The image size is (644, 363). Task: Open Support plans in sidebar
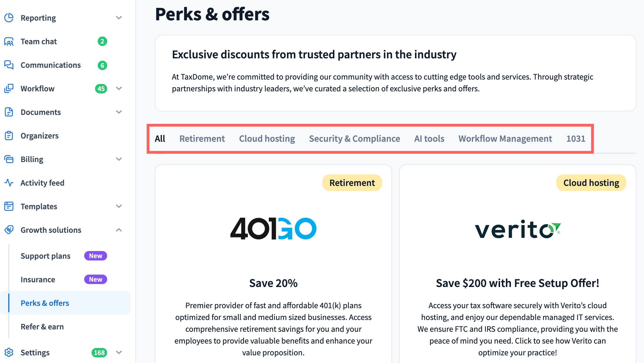pos(46,256)
